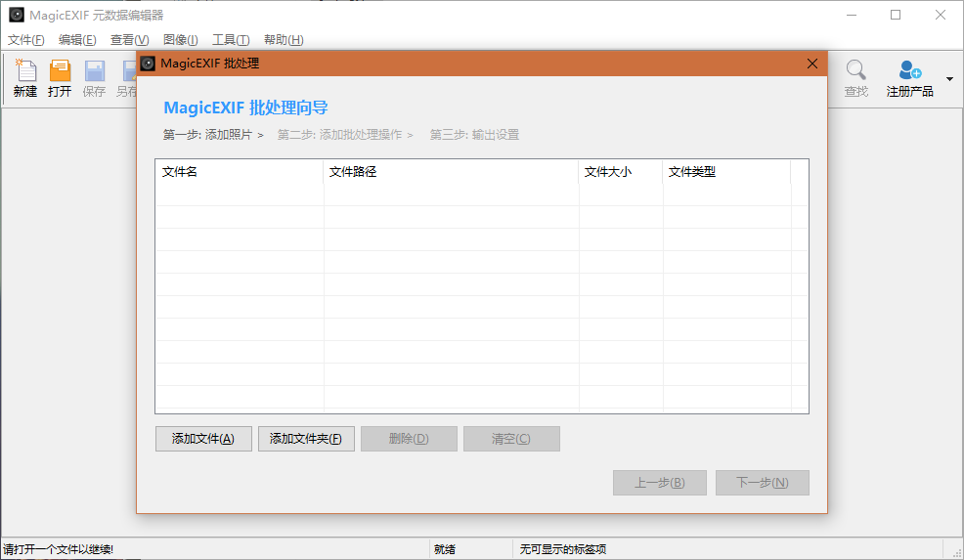Click the 无可显示的标签项 status bar entry

point(562,549)
